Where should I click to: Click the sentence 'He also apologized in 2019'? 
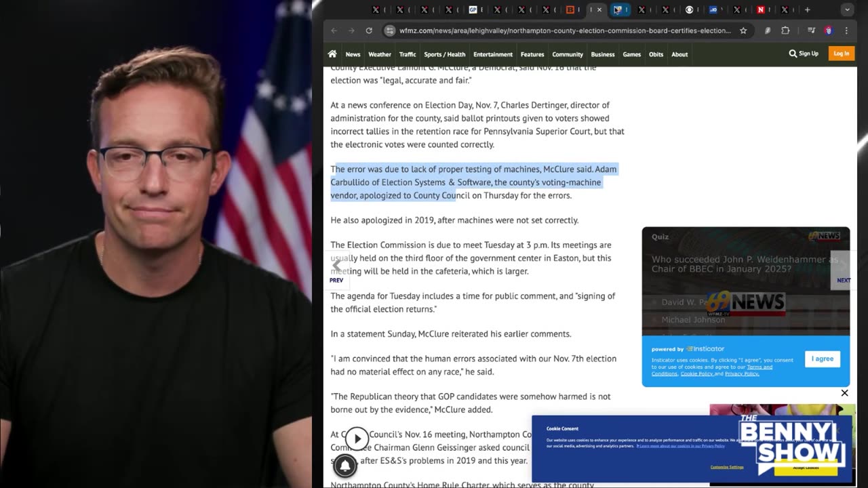(x=454, y=220)
